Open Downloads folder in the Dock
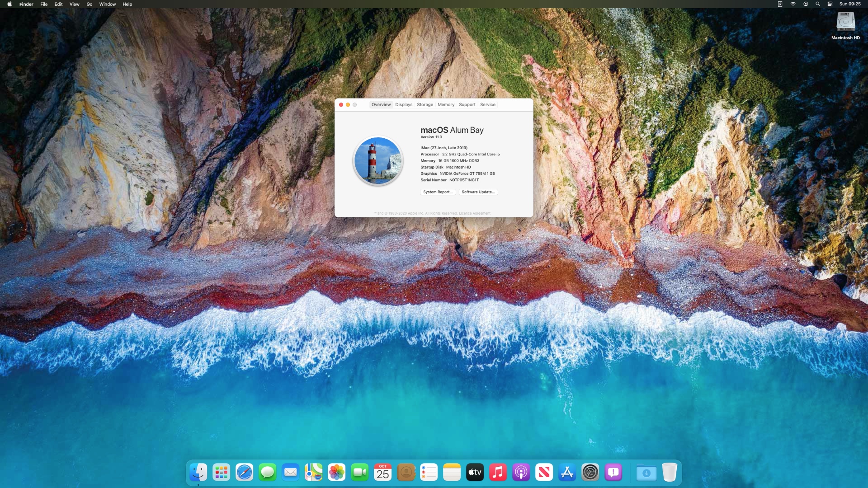 tap(646, 473)
